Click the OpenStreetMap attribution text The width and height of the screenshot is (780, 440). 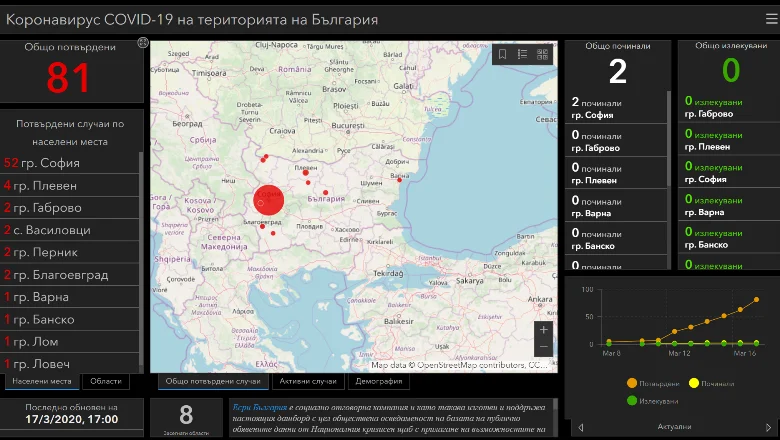coord(458,365)
